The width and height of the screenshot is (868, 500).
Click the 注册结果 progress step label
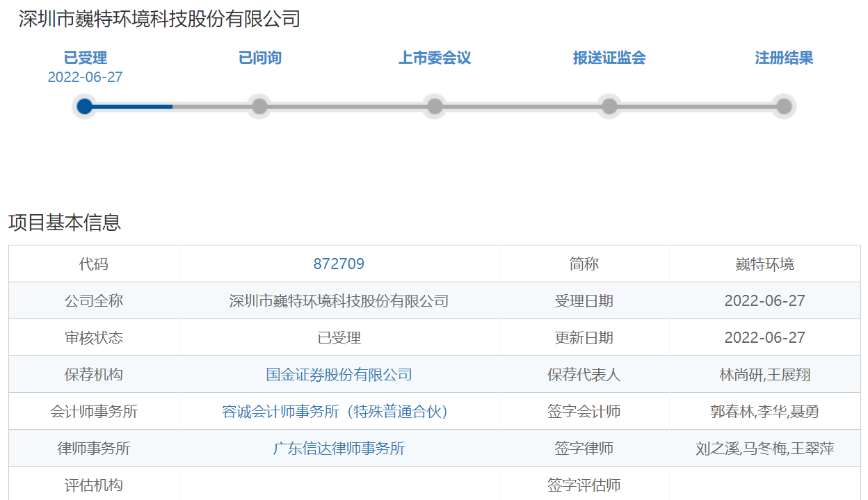[784, 58]
